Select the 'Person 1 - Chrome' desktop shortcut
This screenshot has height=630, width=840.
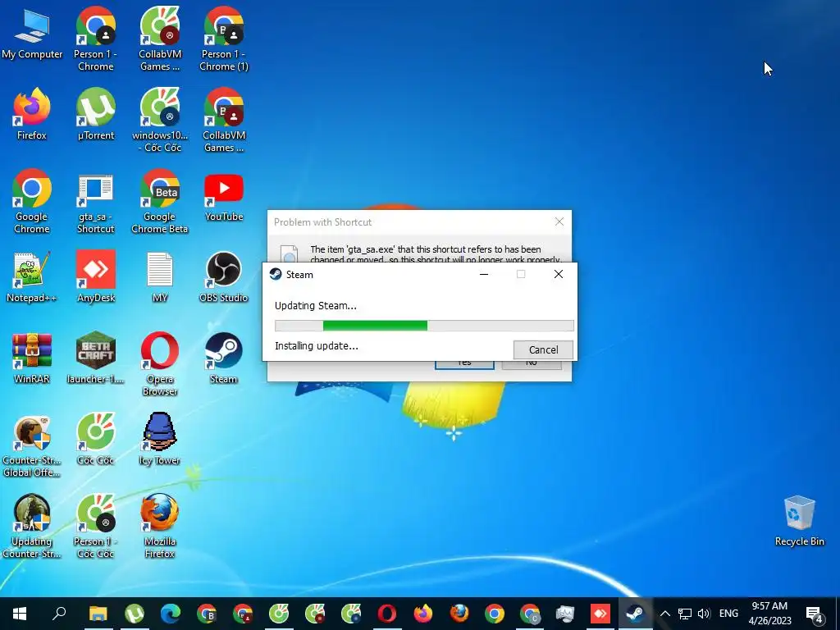(95, 39)
